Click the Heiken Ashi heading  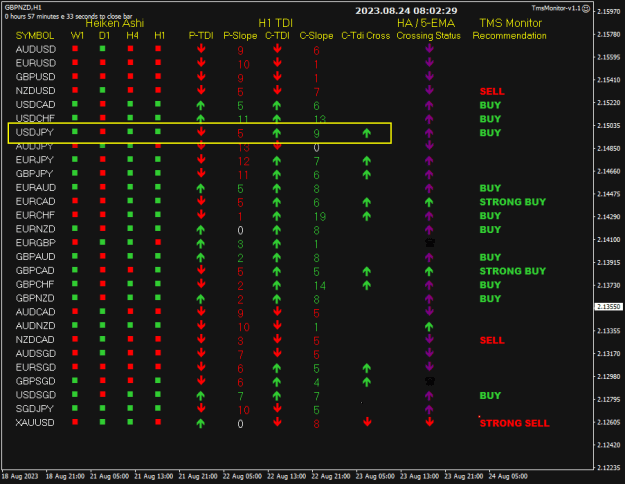tap(115, 23)
